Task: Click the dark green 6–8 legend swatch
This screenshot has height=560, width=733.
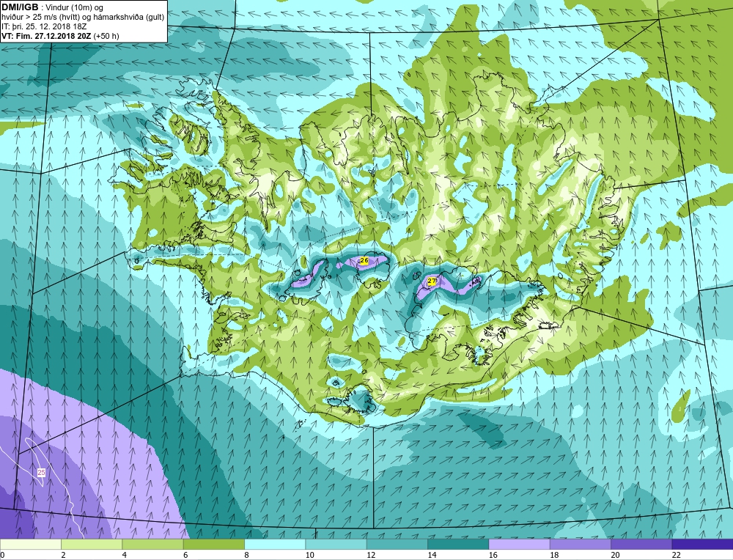Action: pyautogui.click(x=214, y=545)
